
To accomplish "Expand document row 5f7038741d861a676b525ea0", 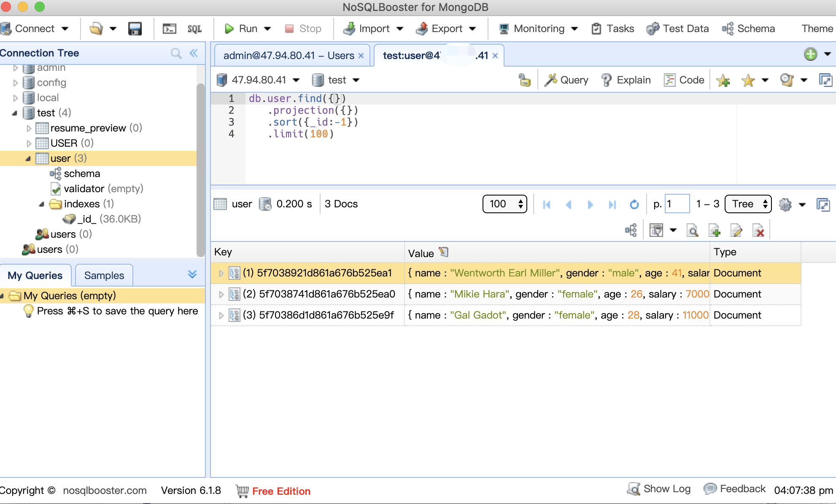I will (221, 294).
